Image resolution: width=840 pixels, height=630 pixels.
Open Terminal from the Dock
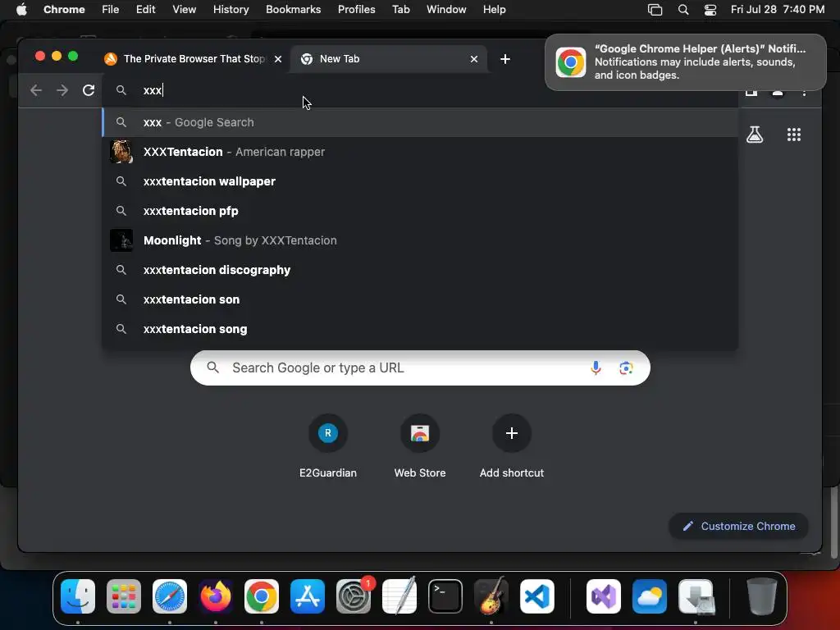coord(445,596)
